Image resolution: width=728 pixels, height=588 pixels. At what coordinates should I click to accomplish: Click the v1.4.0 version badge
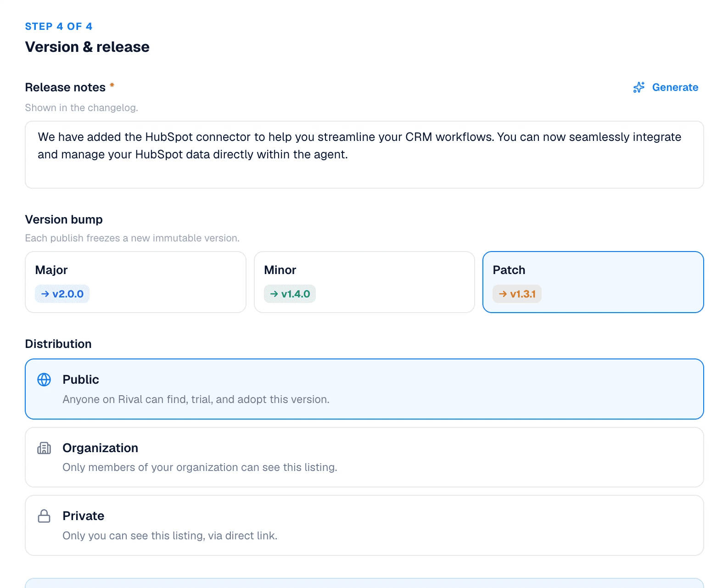click(x=290, y=294)
